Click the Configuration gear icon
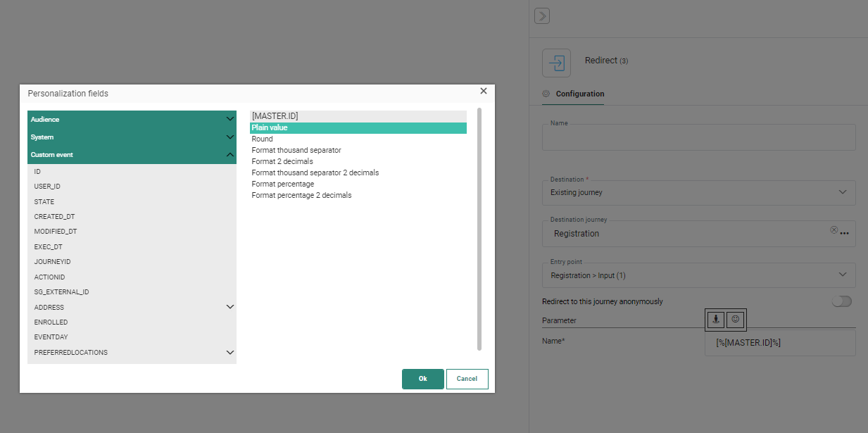Image resolution: width=868 pixels, height=433 pixels. [546, 94]
